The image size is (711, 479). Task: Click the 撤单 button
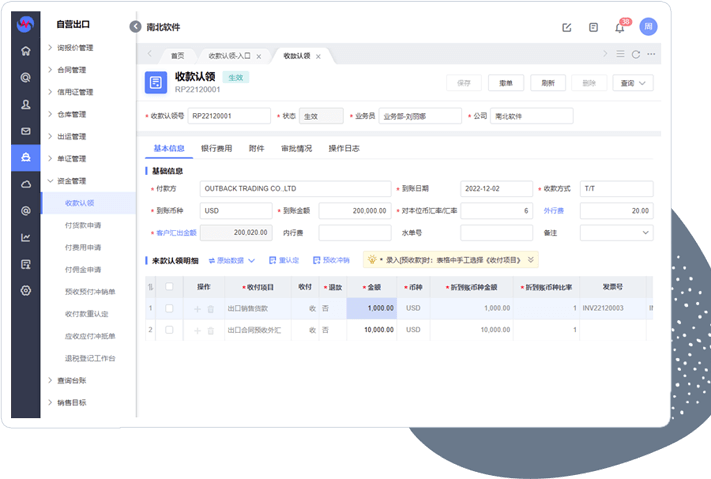tap(506, 84)
